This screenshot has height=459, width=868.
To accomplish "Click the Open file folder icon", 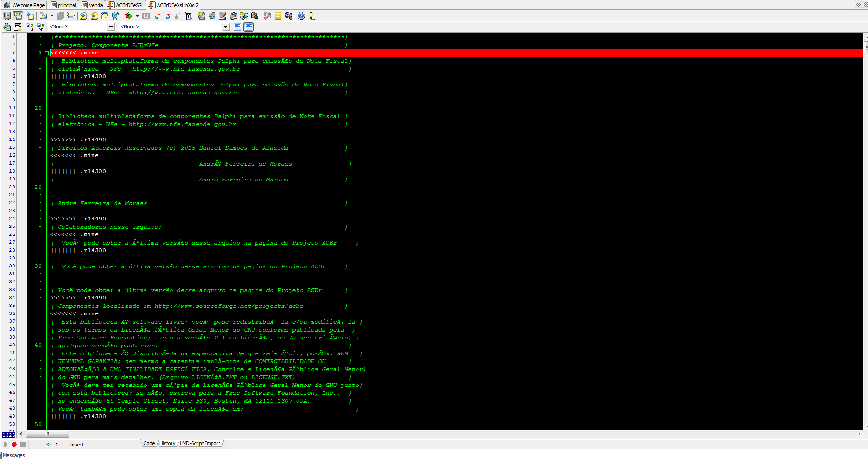I will (43, 16).
